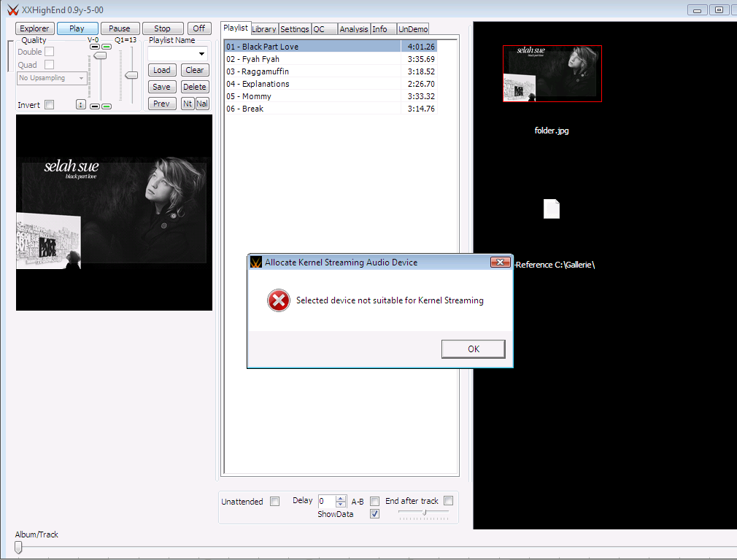Click the V-0 volume slider handle
737x560 pixels.
100,55
